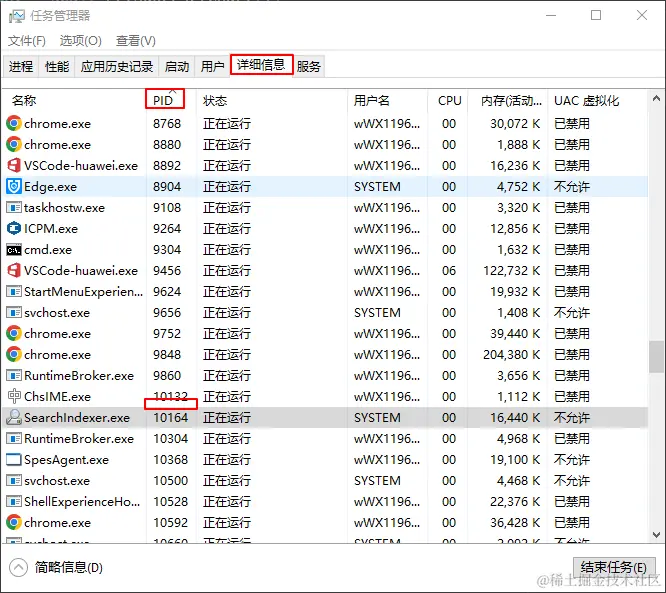The image size is (666, 593).
Task: Open the 查看(V) menu
Action: pos(135,41)
